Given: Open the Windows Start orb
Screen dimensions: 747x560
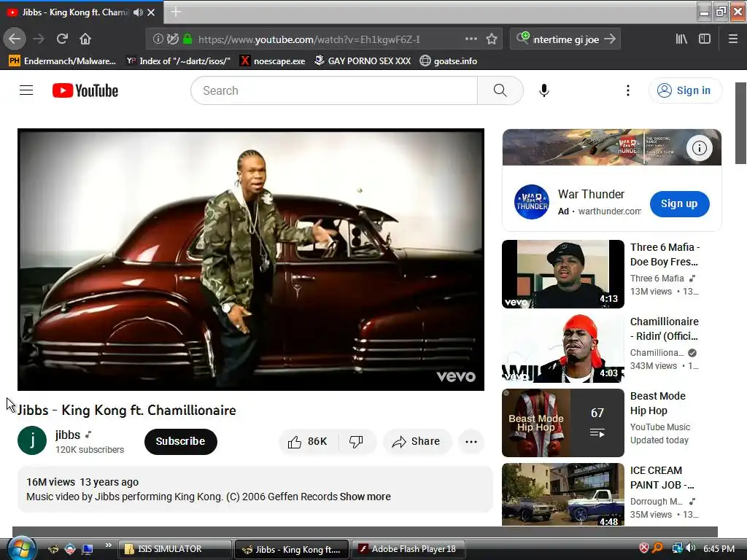Looking at the screenshot, I should point(20,548).
